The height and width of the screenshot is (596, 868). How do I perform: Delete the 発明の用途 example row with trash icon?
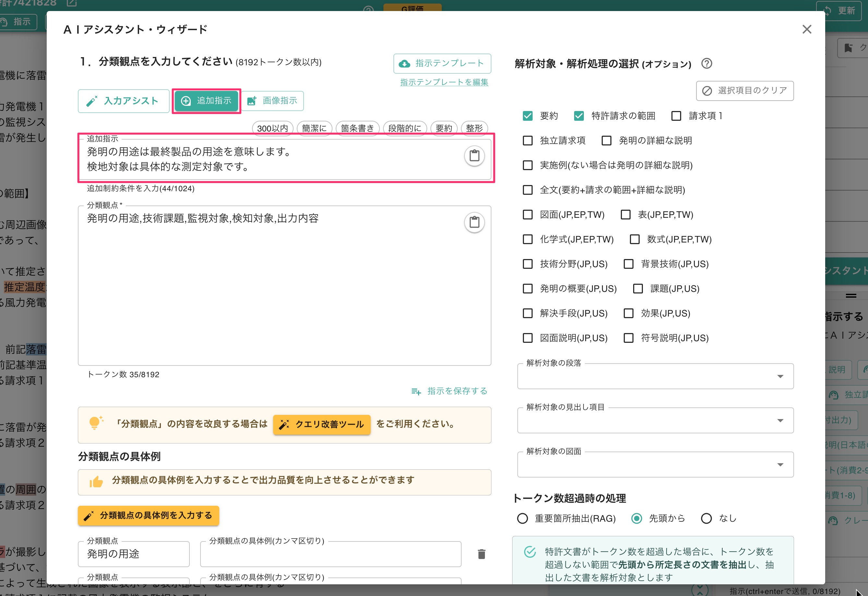click(481, 554)
